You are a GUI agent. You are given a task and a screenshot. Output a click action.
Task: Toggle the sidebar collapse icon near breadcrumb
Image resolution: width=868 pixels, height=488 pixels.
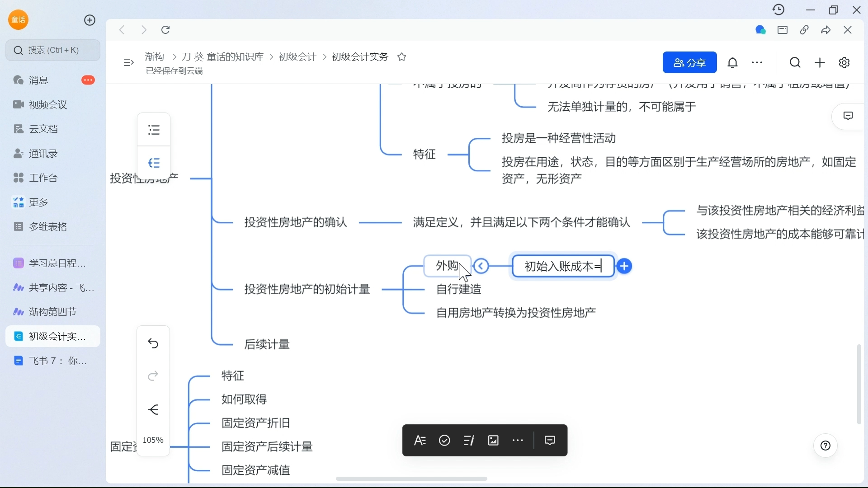[128, 62]
